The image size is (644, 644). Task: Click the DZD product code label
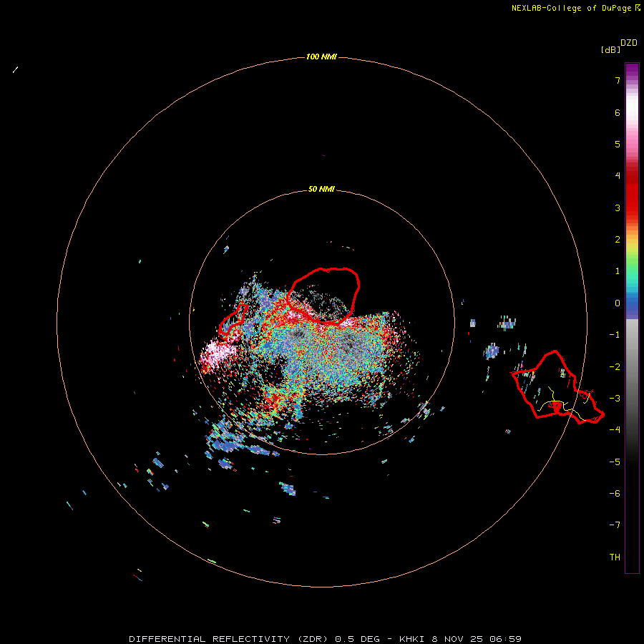tap(629, 43)
